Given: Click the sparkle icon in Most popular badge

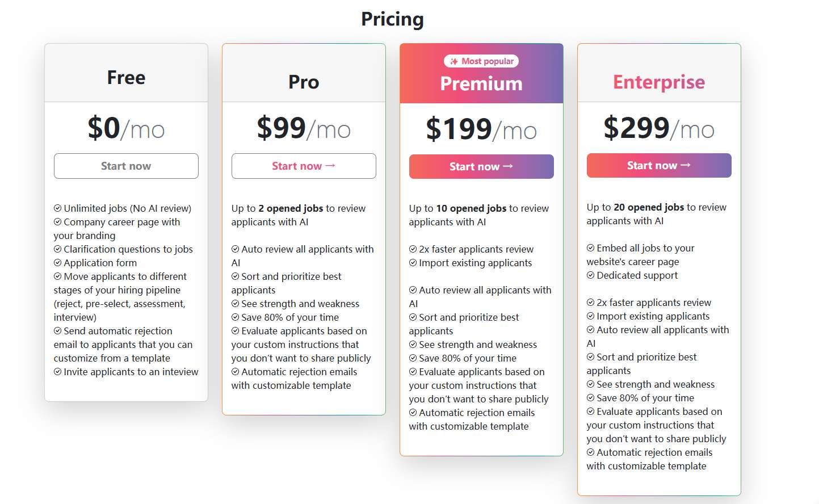Looking at the screenshot, I should [454, 61].
